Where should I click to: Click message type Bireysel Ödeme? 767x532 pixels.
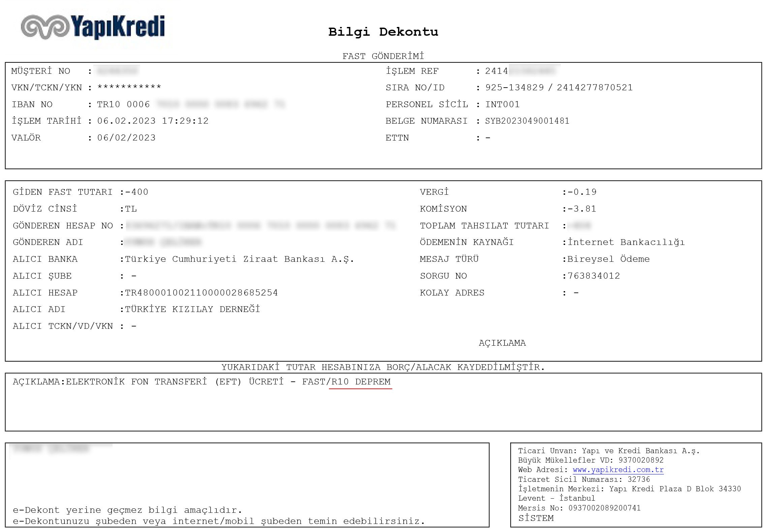pos(609,259)
